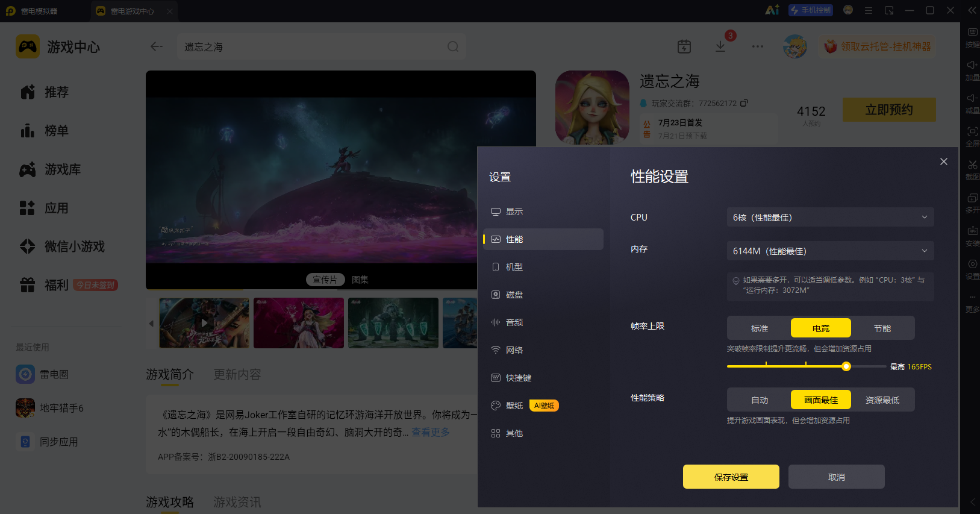
Task: Open 其他 settings category
Action: click(x=543, y=433)
